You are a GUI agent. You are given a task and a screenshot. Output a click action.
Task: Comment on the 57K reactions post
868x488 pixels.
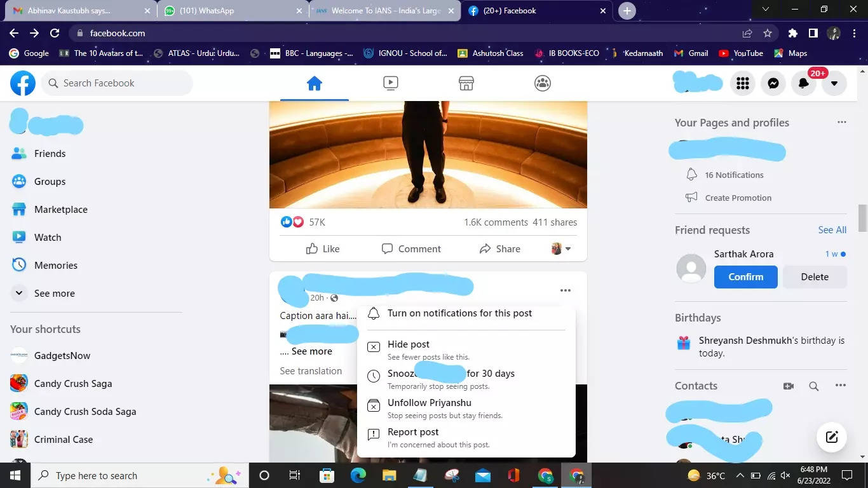[410, 249]
